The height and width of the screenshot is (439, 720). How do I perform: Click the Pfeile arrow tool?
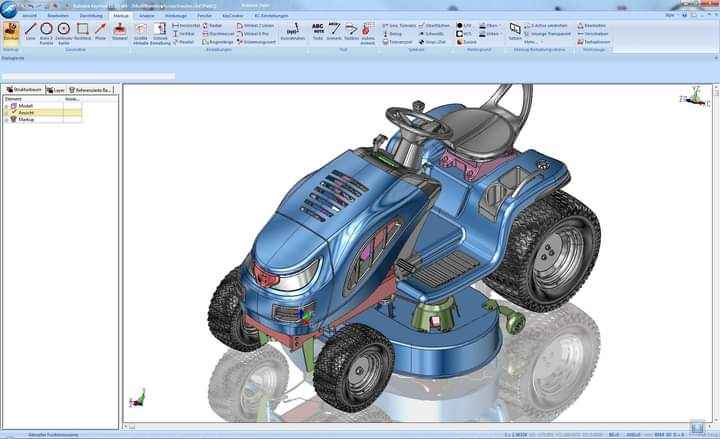100,31
